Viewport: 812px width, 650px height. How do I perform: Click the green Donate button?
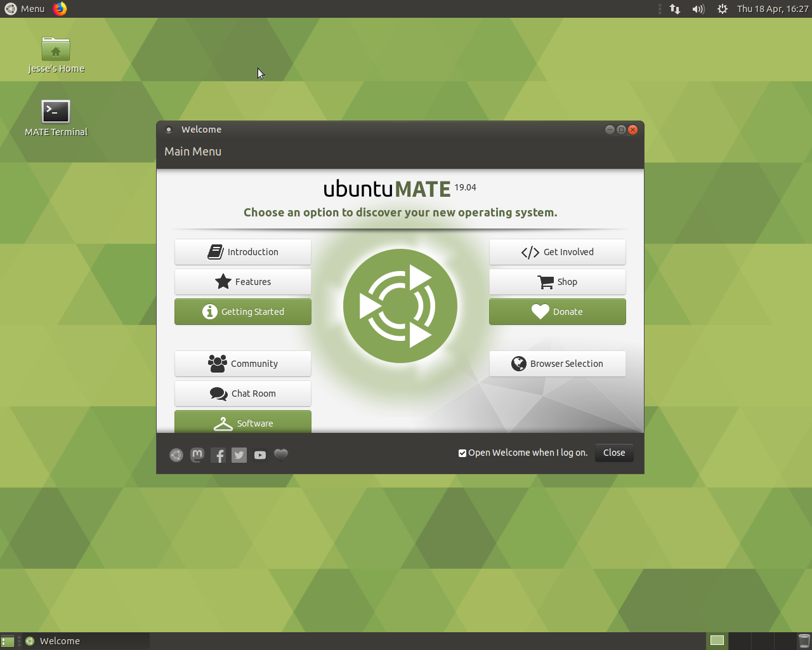tap(558, 312)
